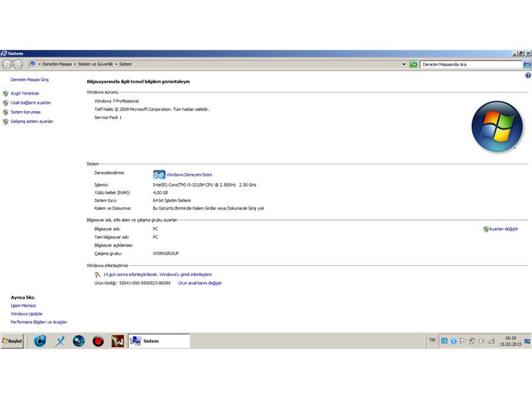The width and height of the screenshot is (532, 399).
Task: Click the Sistem window taskbar button
Action: (x=159, y=341)
